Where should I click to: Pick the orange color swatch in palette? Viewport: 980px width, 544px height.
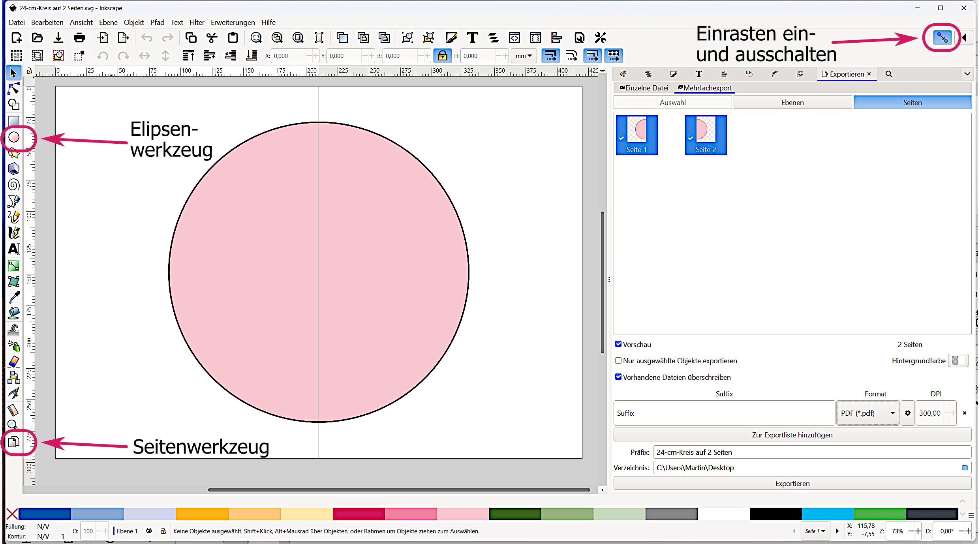click(202, 514)
